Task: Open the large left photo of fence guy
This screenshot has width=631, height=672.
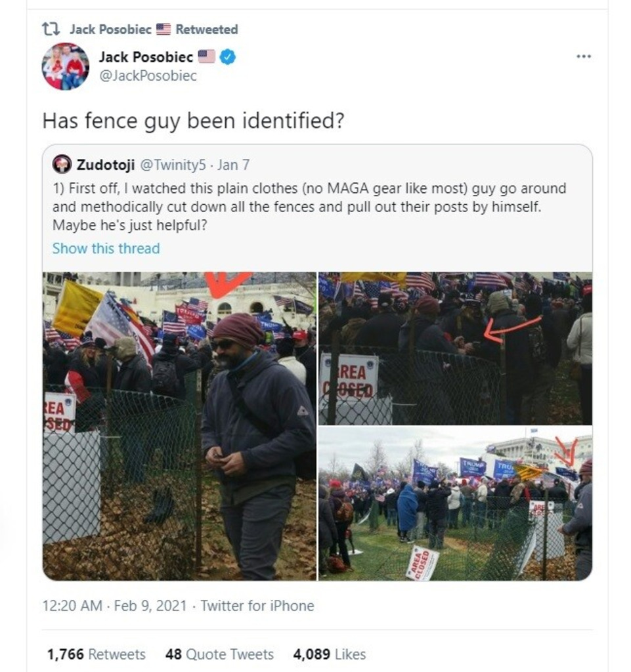Action: (x=179, y=426)
